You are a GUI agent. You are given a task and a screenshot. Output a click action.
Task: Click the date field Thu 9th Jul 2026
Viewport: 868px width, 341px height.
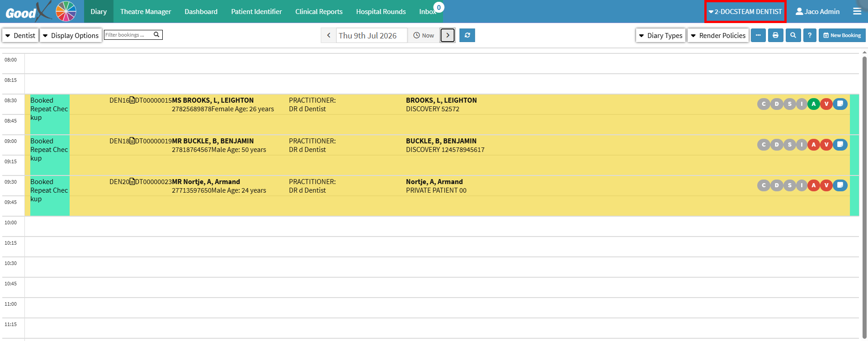372,35
